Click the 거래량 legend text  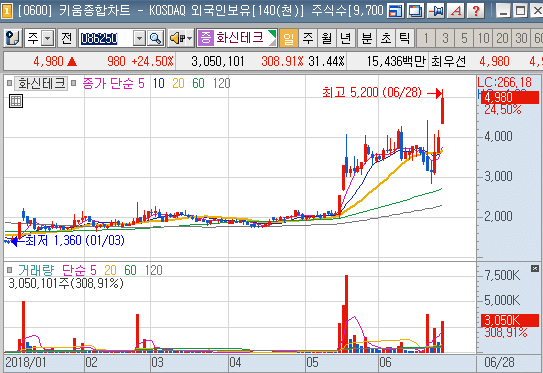tap(36, 270)
